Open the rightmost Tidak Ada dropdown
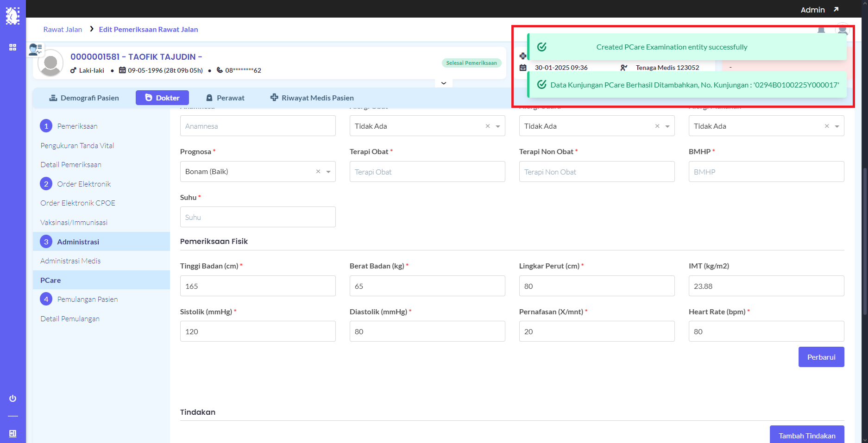868x443 pixels. pos(766,126)
